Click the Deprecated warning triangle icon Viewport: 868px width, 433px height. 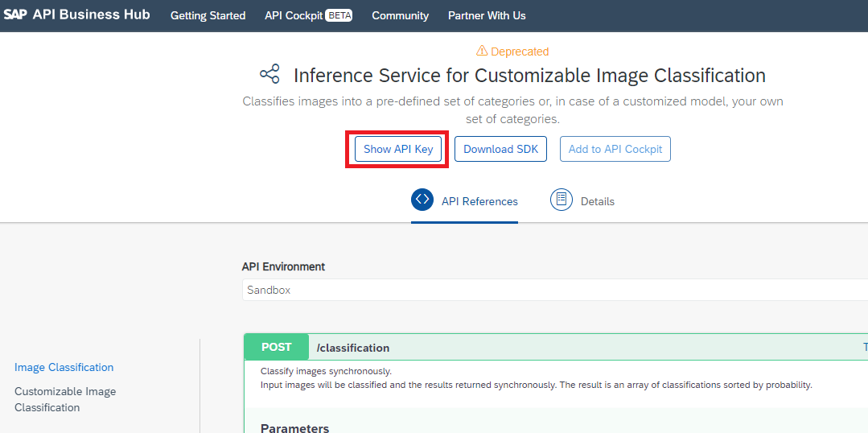pyautogui.click(x=482, y=51)
